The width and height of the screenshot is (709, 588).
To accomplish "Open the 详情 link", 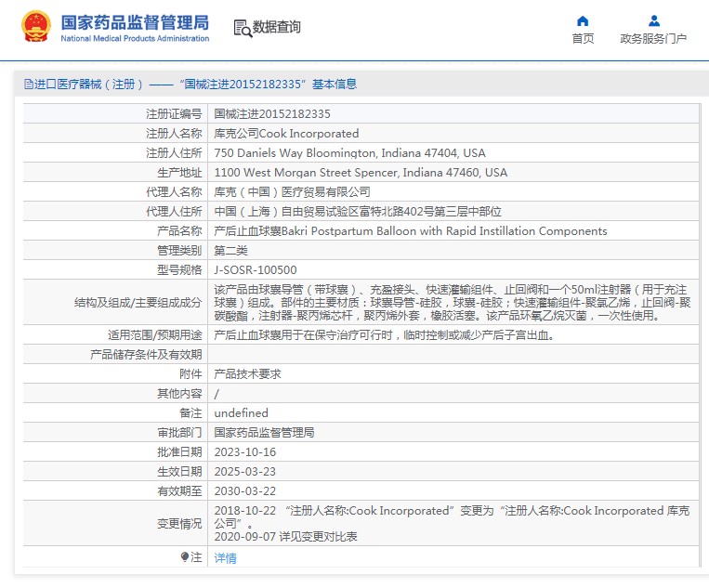I will [225, 558].
